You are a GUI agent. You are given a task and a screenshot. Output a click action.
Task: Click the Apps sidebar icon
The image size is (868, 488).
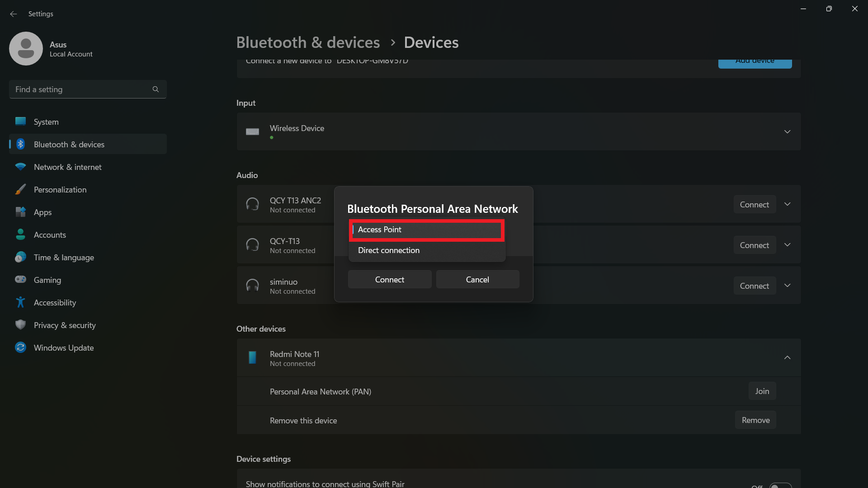point(20,212)
